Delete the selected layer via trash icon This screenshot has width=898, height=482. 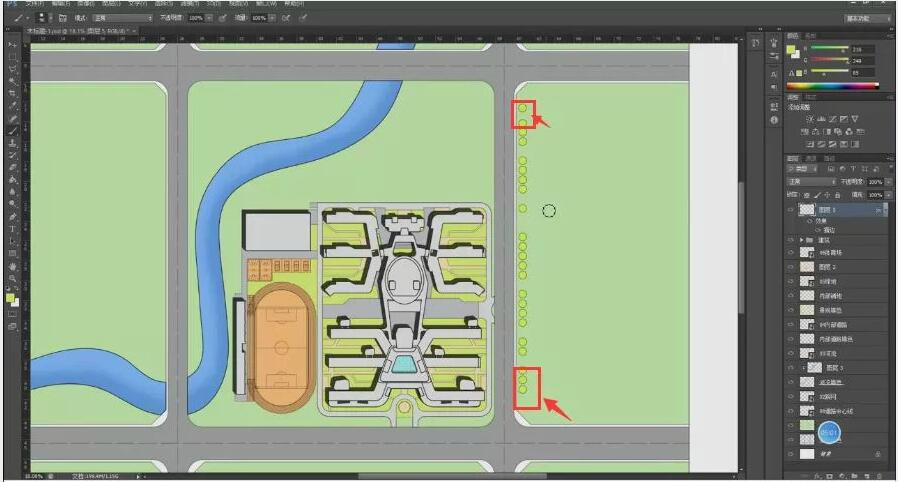point(879,476)
